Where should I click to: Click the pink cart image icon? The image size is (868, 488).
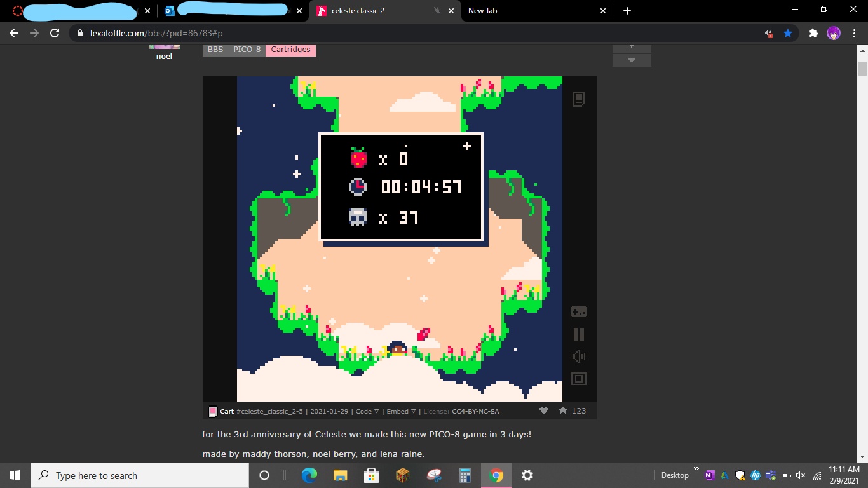tap(213, 411)
